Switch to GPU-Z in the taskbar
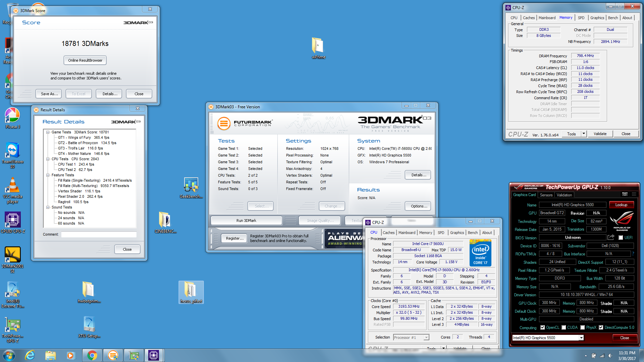Screen dimensions: 644x362 point(134,355)
